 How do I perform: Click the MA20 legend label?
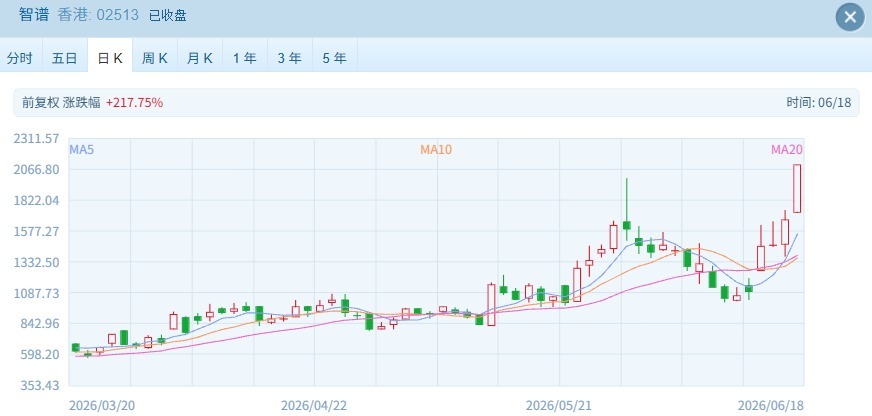[x=786, y=149]
